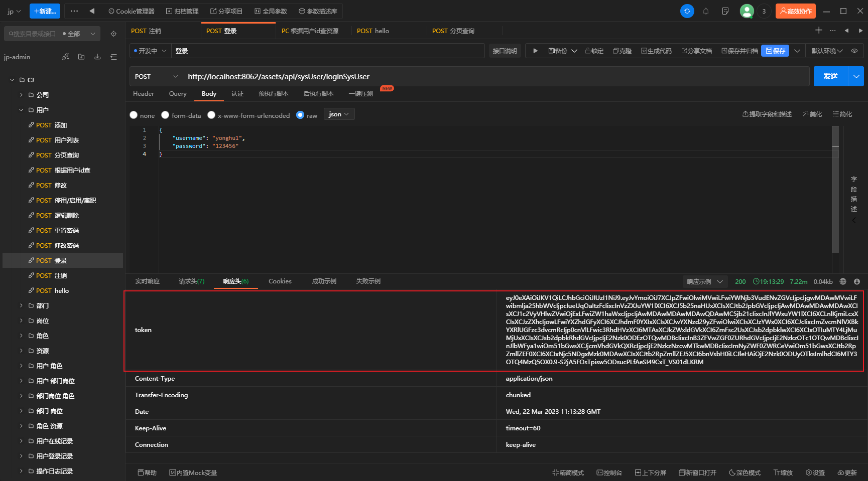
Task: Open 控制台 console in the bottom bar
Action: [x=609, y=472]
